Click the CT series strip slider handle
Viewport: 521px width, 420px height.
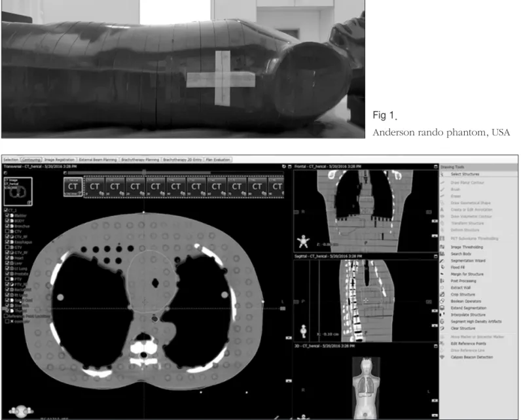[144, 172]
